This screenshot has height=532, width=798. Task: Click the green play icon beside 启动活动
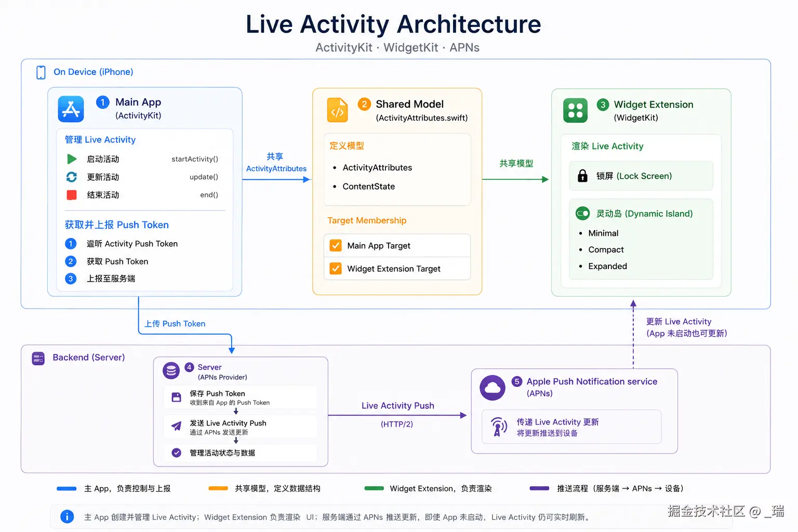coord(72,159)
